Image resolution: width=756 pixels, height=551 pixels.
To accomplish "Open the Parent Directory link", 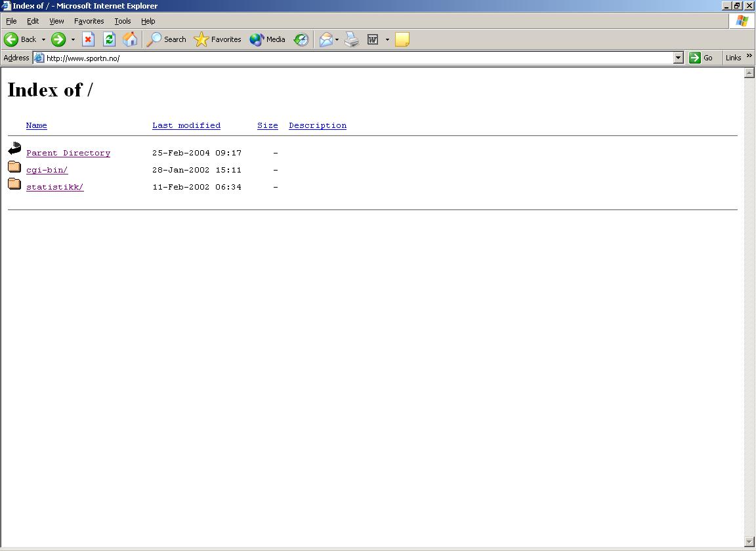I will pos(68,153).
